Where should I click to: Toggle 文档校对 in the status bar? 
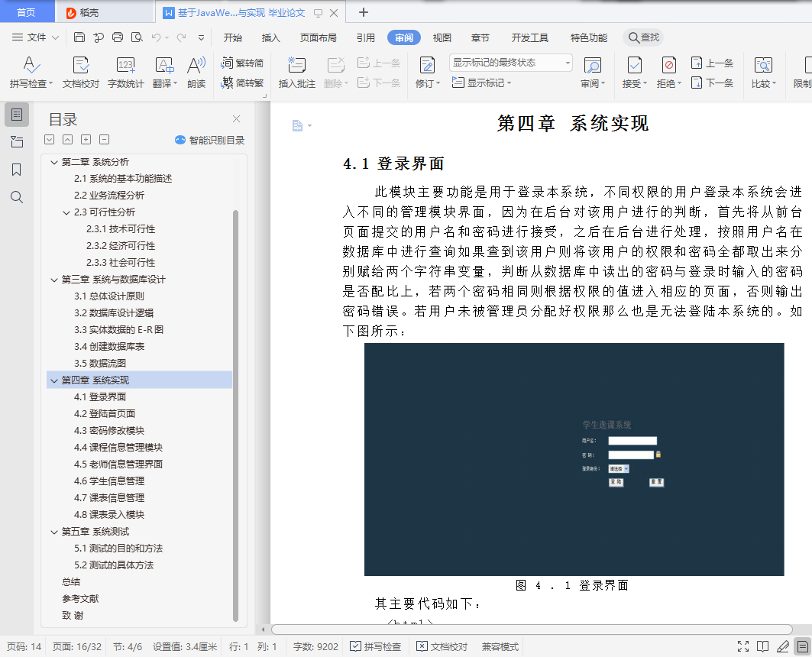(442, 646)
